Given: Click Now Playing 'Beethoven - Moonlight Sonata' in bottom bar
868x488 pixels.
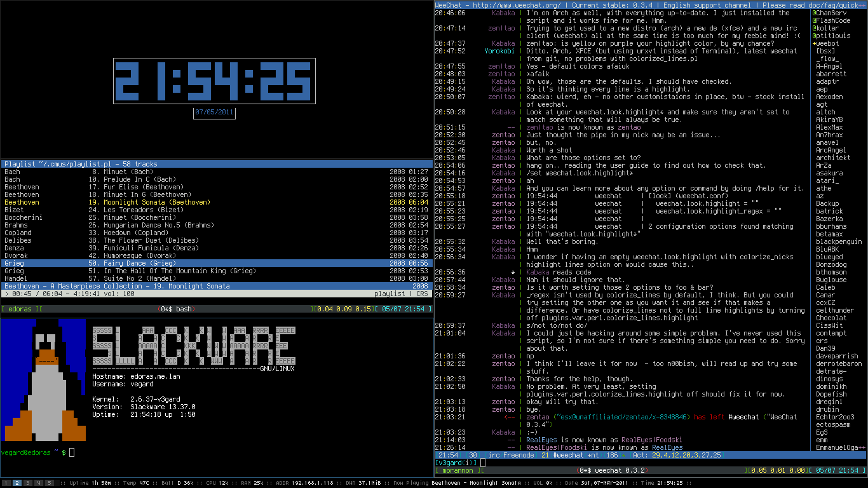Looking at the screenshot, I should tap(475, 483).
